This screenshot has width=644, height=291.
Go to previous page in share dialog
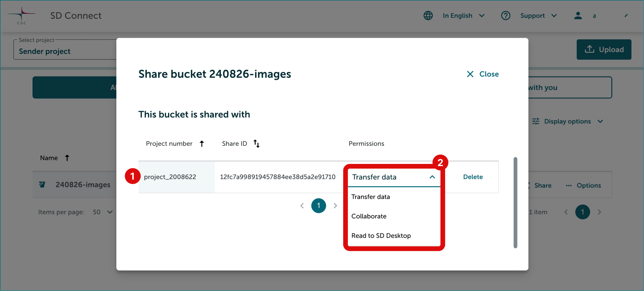coord(302,206)
